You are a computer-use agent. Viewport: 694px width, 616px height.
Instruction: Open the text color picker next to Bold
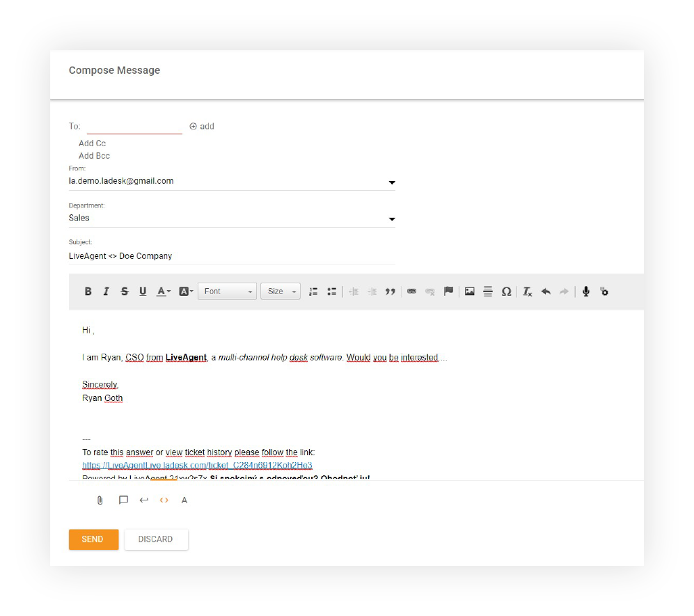(161, 291)
